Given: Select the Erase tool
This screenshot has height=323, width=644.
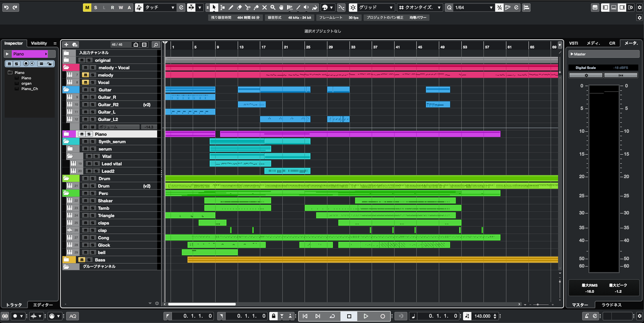Looking at the screenshot, I should (239, 8).
